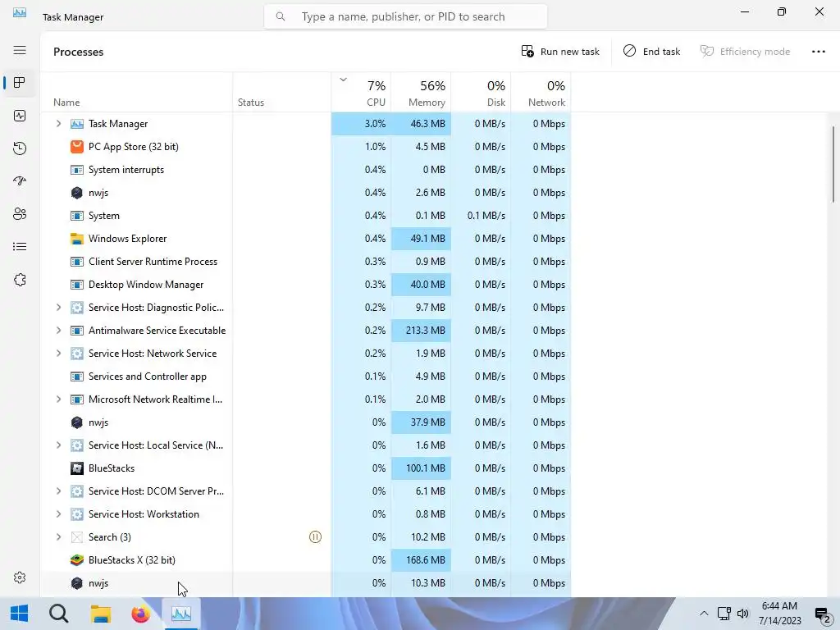Open the Startup apps page icon
Image resolution: width=840 pixels, height=630 pixels.
20,181
